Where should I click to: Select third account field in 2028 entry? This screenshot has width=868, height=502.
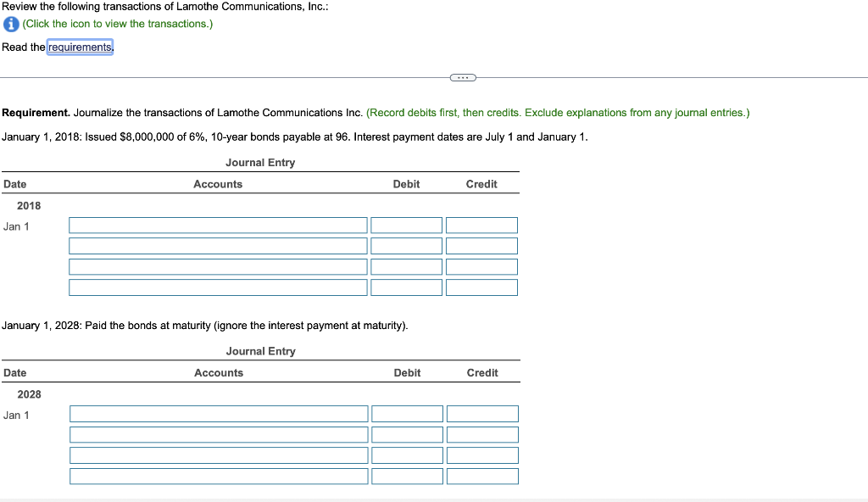tap(219, 455)
